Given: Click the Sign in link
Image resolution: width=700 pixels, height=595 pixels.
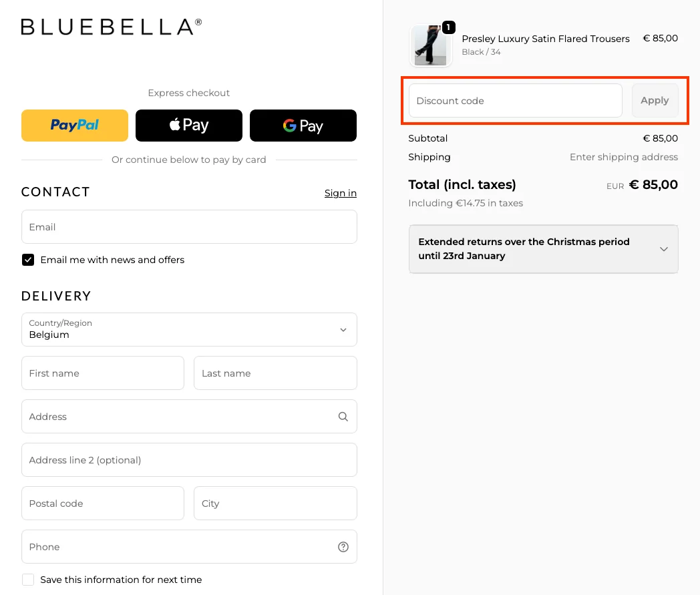Looking at the screenshot, I should (340, 193).
